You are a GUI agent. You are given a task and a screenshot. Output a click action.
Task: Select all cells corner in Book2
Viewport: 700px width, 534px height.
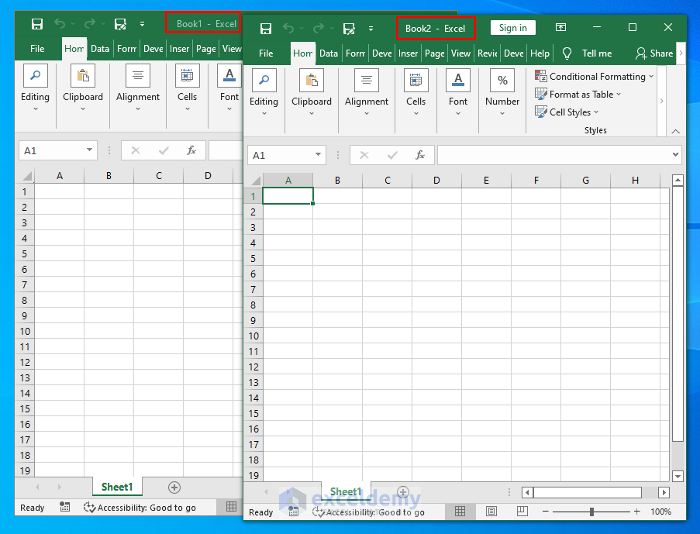click(x=255, y=180)
